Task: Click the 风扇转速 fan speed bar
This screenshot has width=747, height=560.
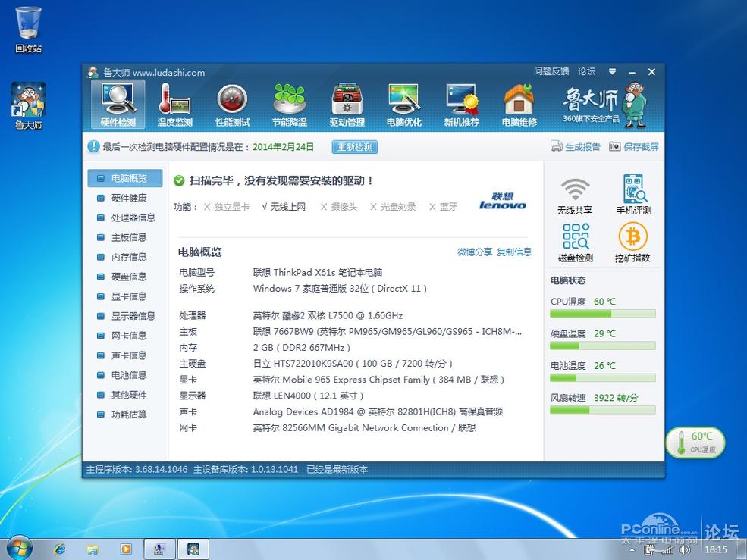Action: pyautogui.click(x=603, y=410)
